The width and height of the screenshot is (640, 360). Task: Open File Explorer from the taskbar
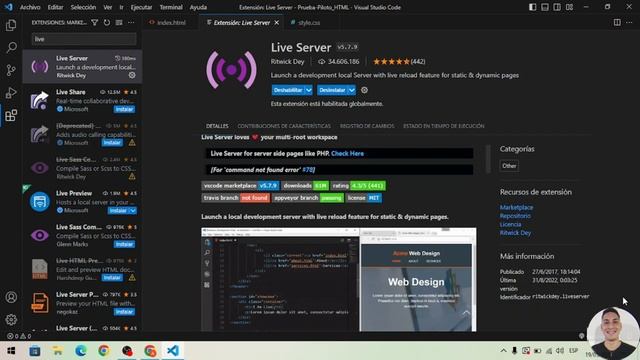tap(58, 351)
